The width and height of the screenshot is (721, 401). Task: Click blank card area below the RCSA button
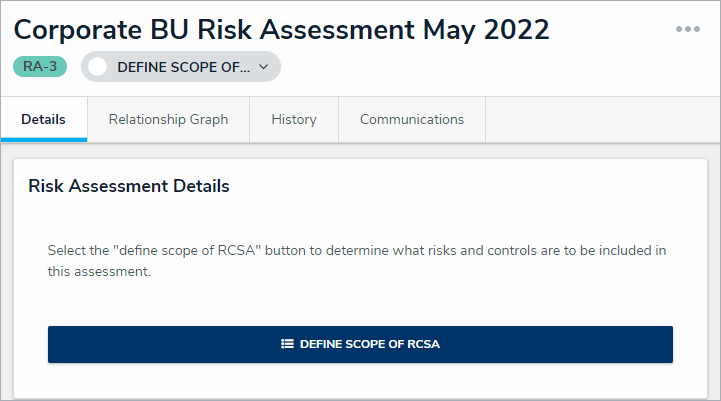[x=360, y=381]
